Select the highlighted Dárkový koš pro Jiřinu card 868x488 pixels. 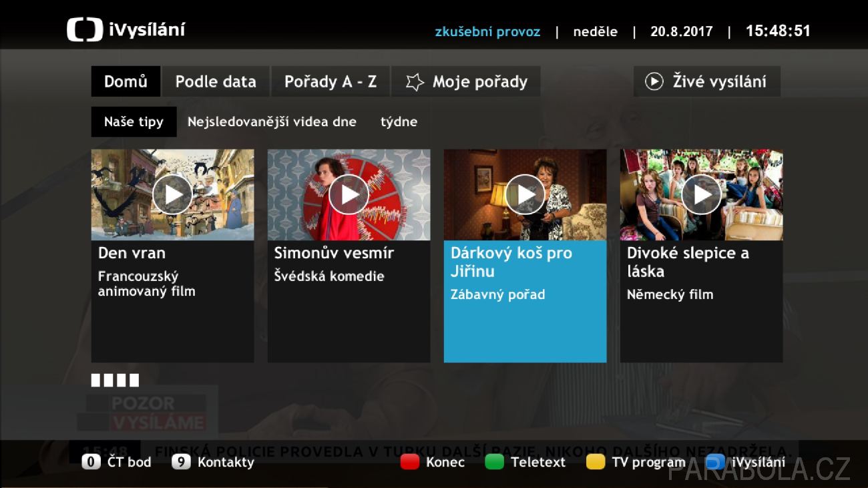[525, 256]
